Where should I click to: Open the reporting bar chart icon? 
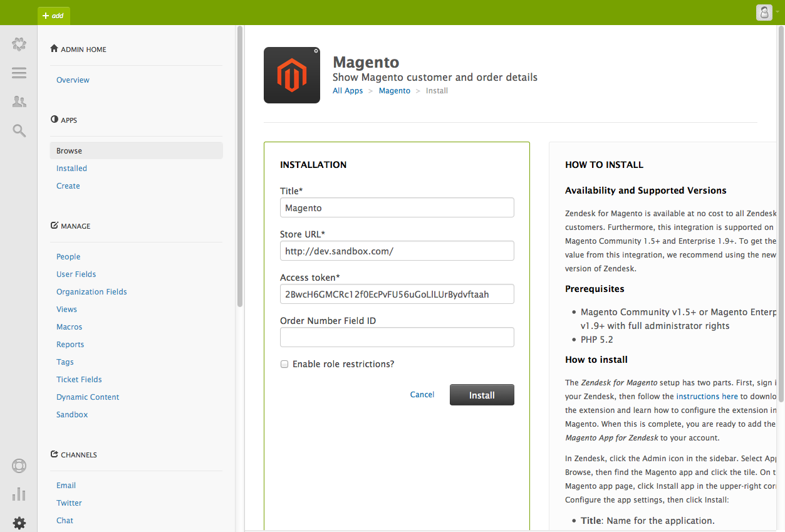(x=19, y=494)
